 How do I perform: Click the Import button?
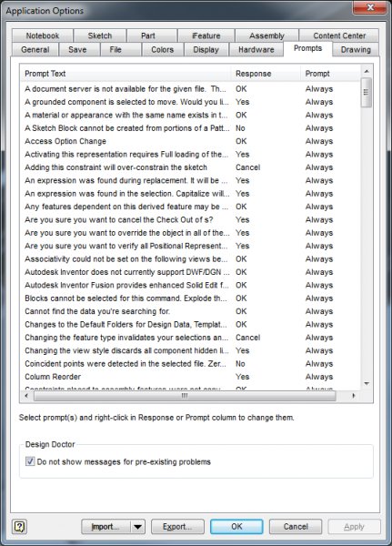(106, 527)
